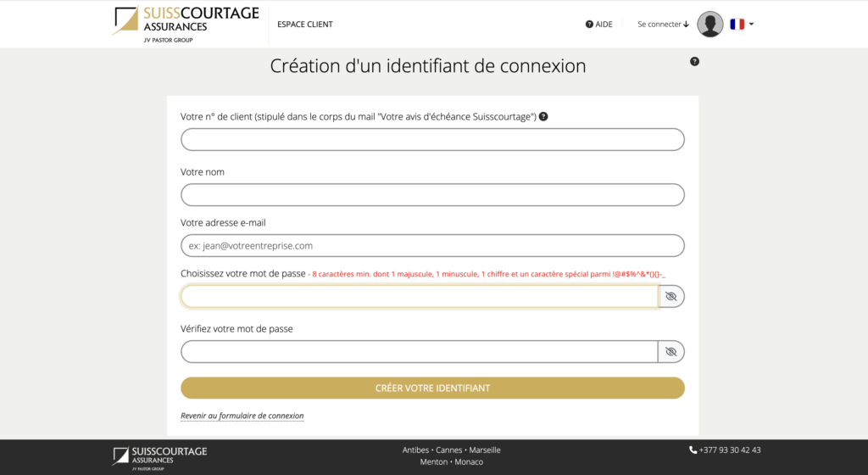868x475 pixels.
Task: Click into the Votre nom field
Action: [432, 195]
